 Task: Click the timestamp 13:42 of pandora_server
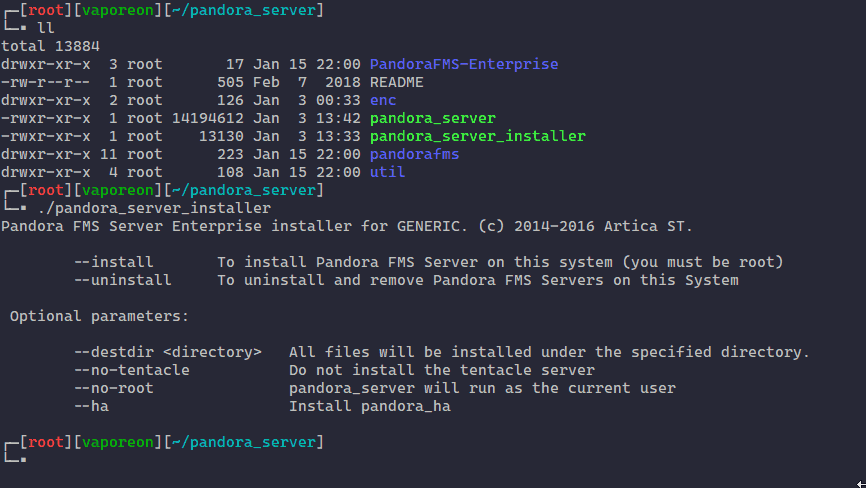pos(338,118)
